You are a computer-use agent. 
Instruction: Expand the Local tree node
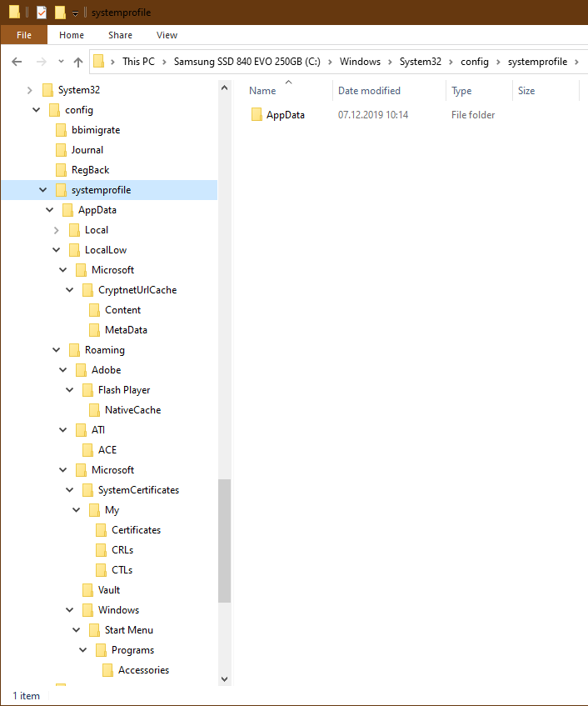tap(57, 230)
